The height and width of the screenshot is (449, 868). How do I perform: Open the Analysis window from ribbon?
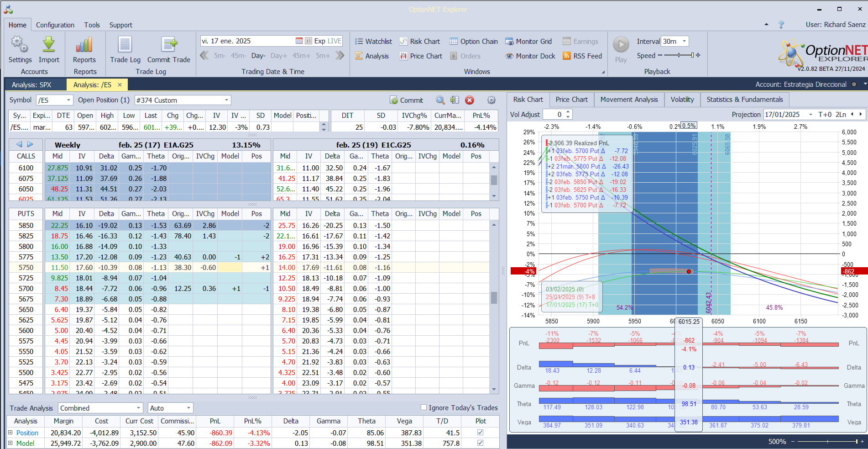point(372,56)
